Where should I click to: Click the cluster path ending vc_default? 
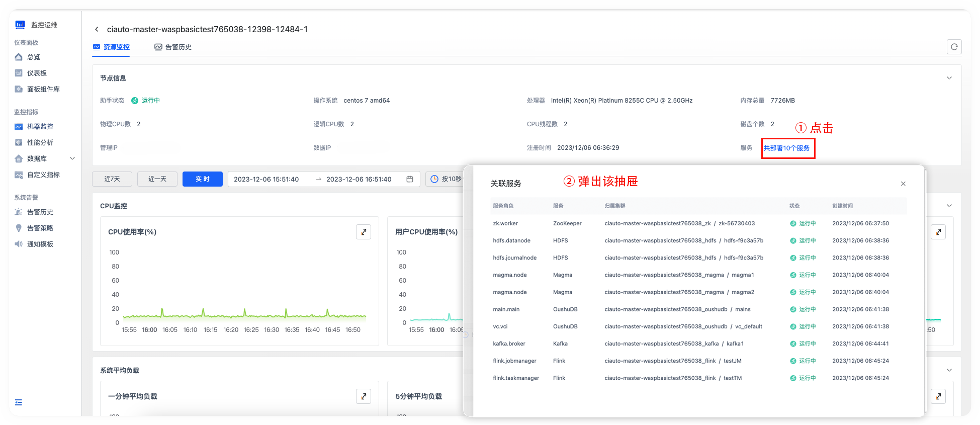pyautogui.click(x=683, y=327)
